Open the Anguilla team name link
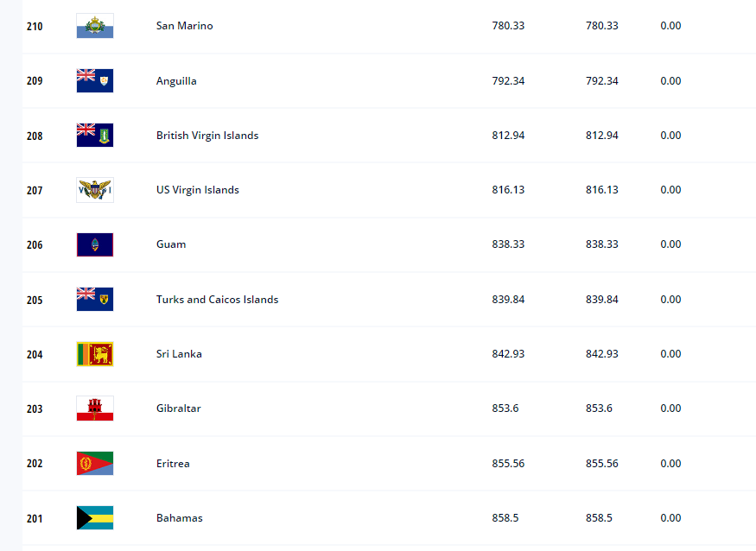 (176, 81)
